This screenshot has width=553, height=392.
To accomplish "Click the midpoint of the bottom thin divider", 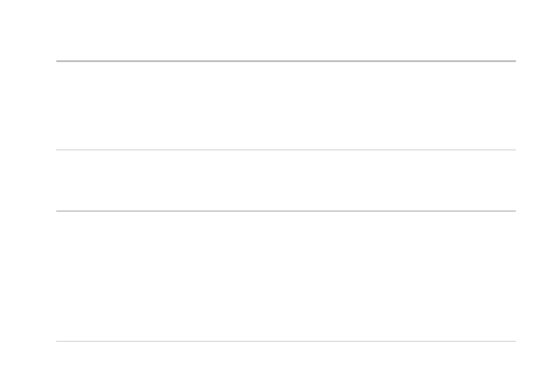I will [286, 341].
